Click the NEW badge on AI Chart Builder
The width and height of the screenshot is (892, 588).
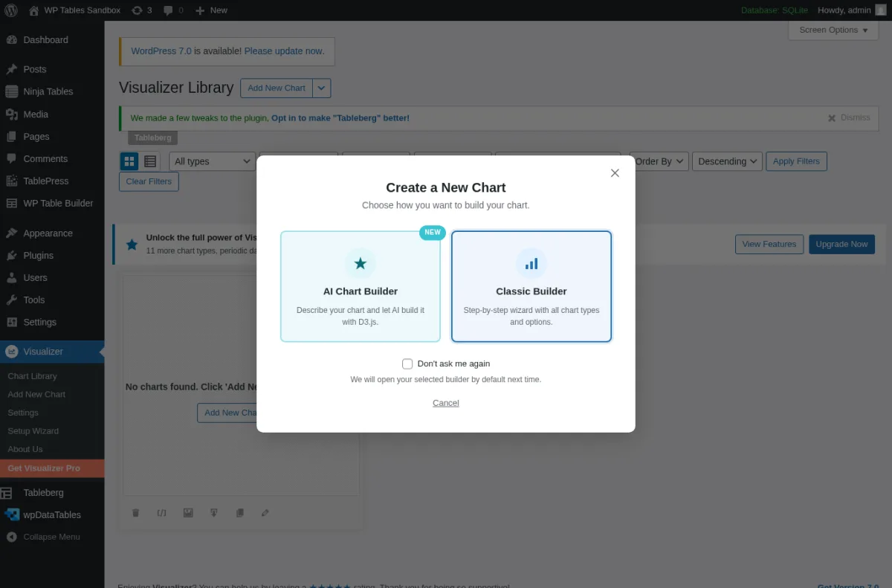[x=433, y=233]
